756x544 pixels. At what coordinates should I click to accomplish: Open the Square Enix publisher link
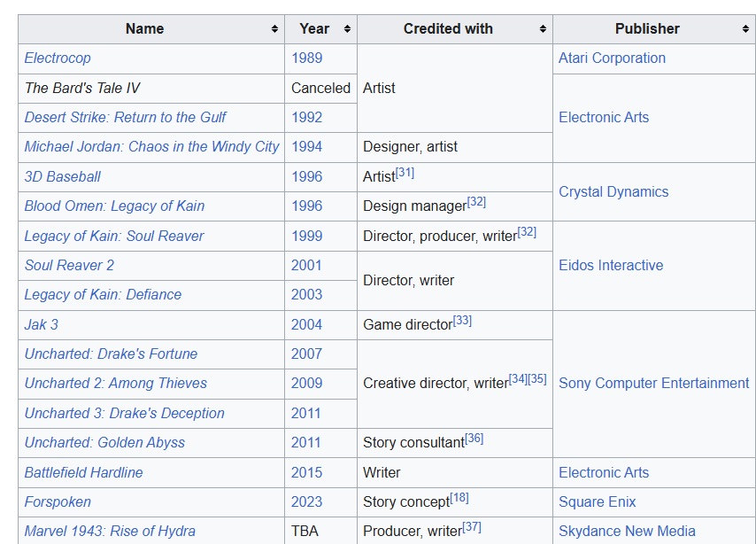coord(597,502)
